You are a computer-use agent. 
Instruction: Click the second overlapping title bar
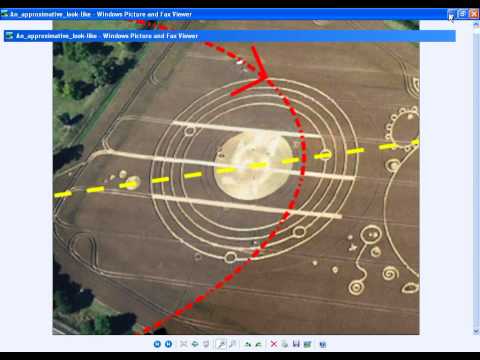tap(230, 36)
